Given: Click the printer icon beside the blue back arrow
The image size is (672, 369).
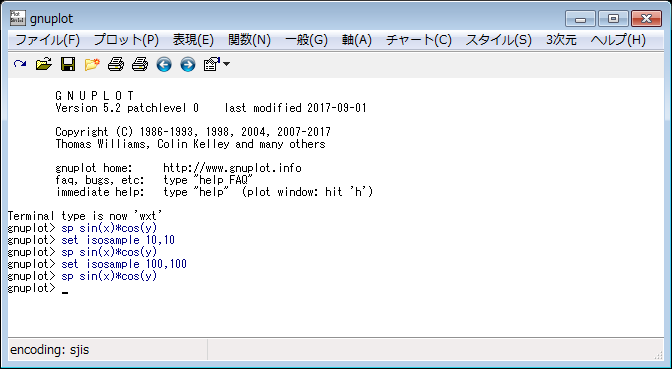Looking at the screenshot, I should (140, 64).
